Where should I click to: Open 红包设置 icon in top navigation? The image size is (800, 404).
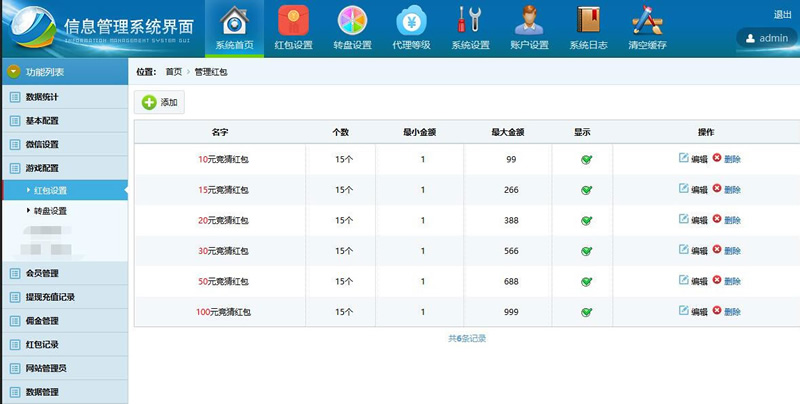point(293,22)
